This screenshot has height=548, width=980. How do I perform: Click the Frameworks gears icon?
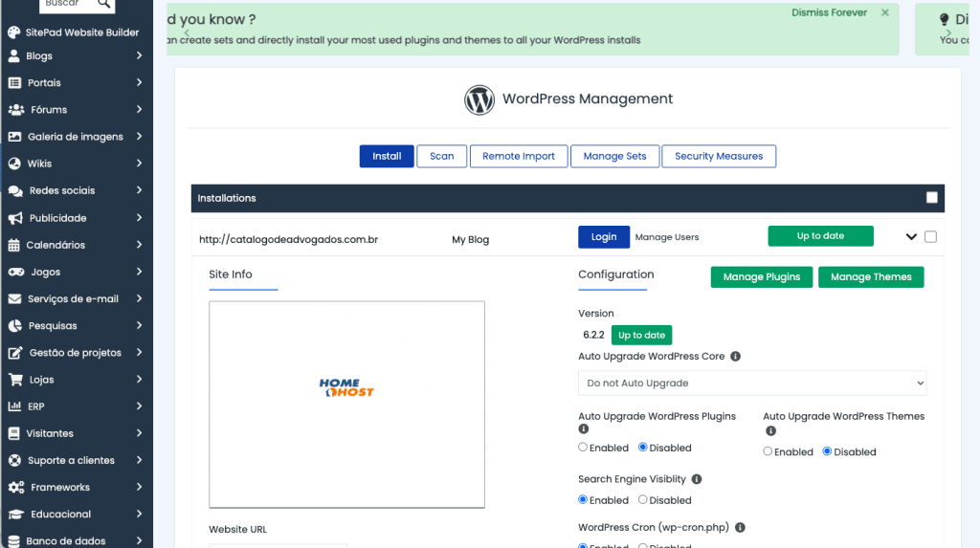point(16,487)
